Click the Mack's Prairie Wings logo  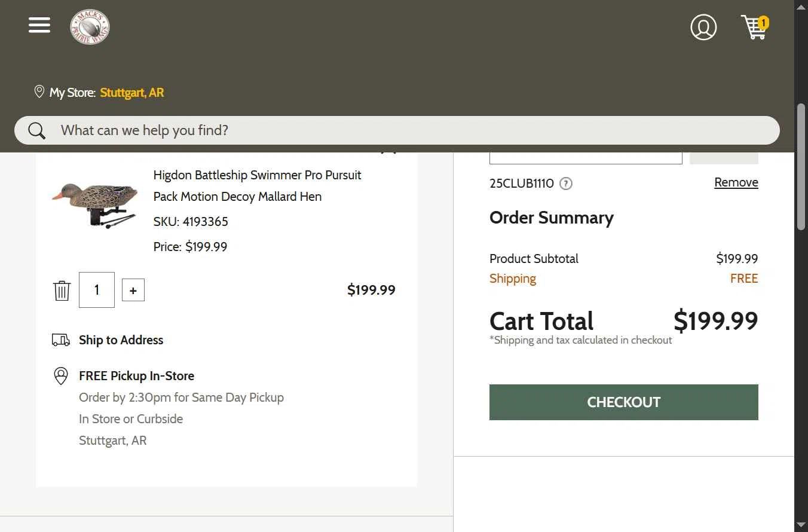[x=90, y=27]
